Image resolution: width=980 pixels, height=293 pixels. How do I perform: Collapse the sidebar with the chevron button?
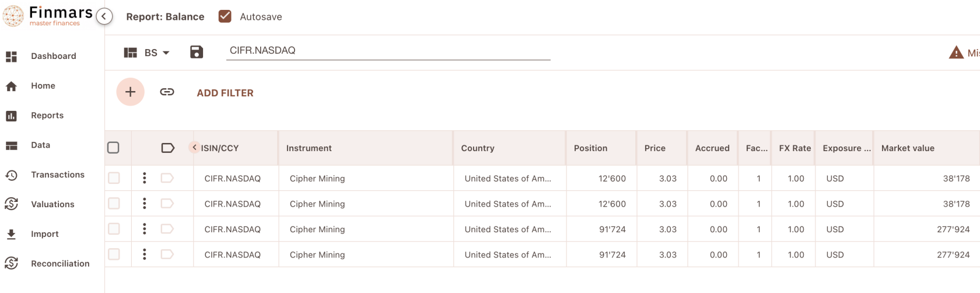(x=104, y=16)
